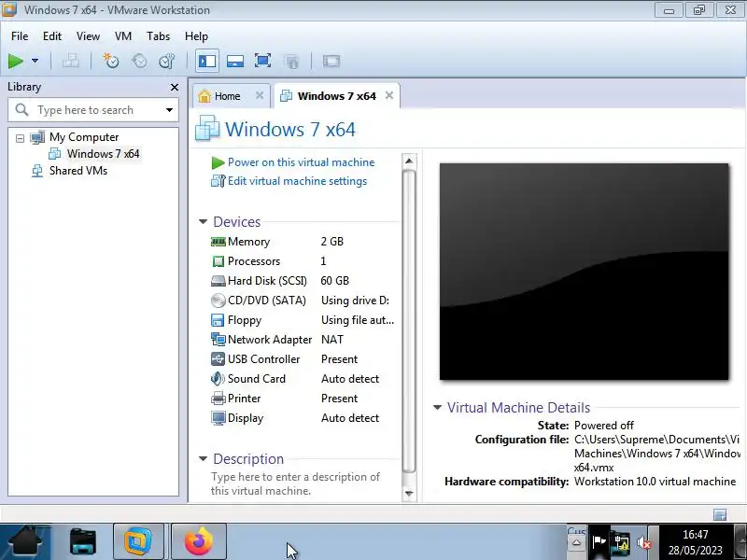Click the NAT network adapter value
Image resolution: width=747 pixels, height=560 pixels.
click(332, 340)
